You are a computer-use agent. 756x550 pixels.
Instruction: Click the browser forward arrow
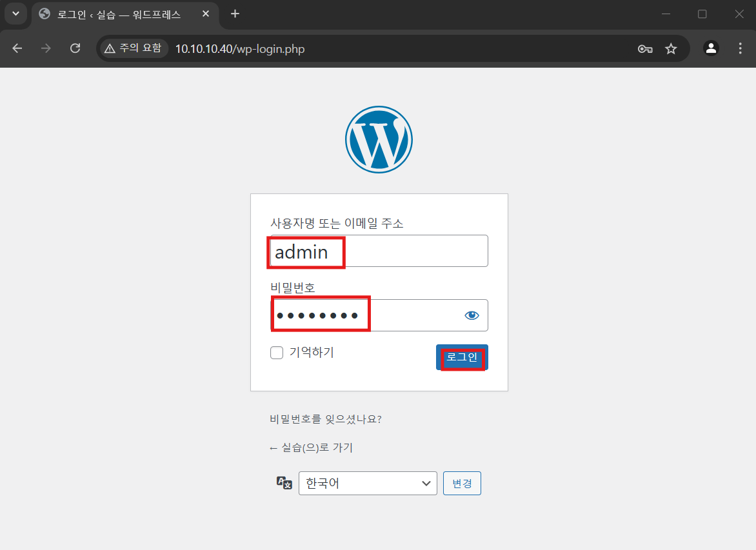pos(46,48)
